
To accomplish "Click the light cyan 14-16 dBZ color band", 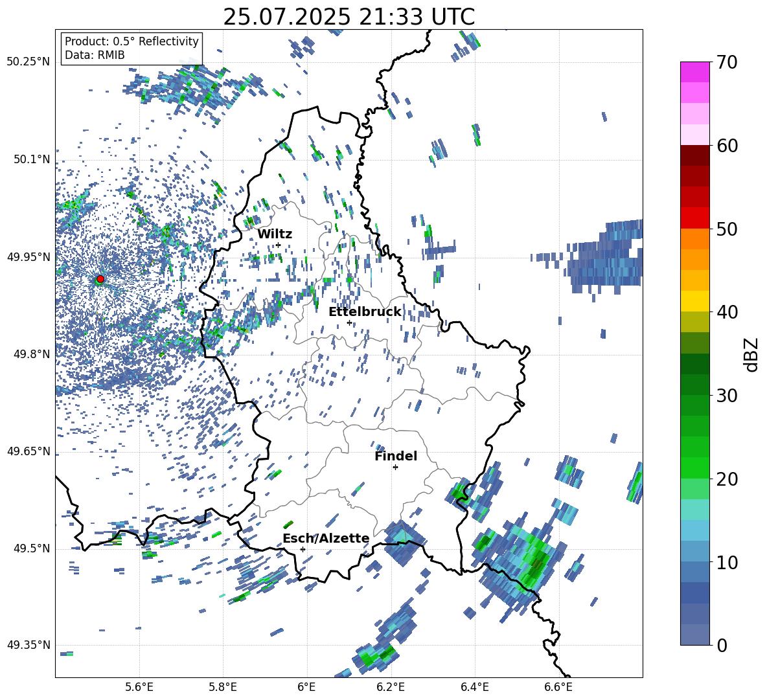I will (694, 510).
